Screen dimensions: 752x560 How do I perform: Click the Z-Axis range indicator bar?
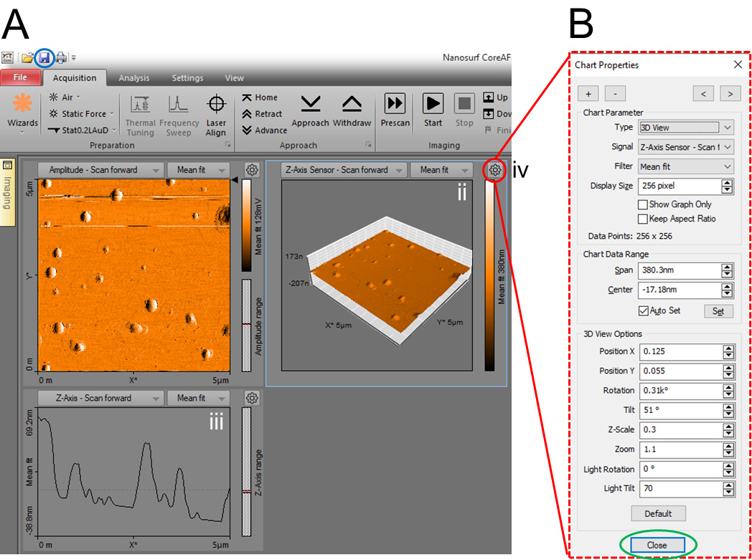247,472
